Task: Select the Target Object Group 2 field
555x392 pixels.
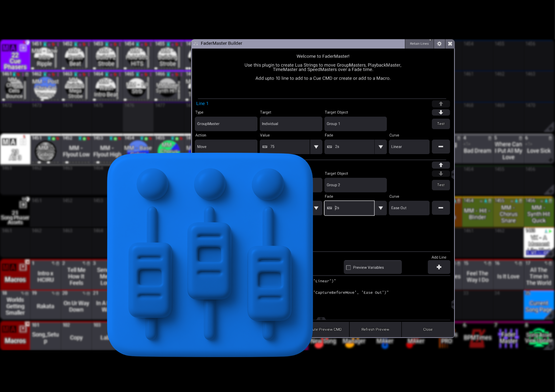Action: (x=355, y=185)
